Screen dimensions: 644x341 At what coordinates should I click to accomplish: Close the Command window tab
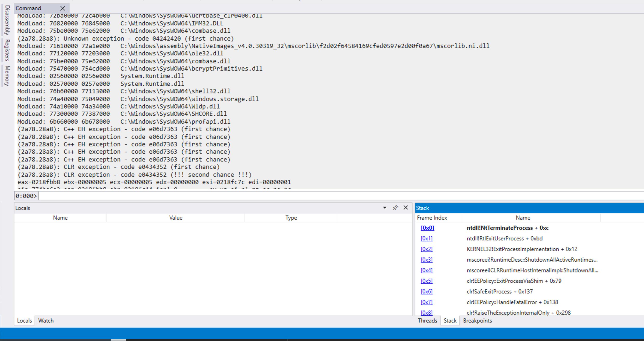(63, 9)
